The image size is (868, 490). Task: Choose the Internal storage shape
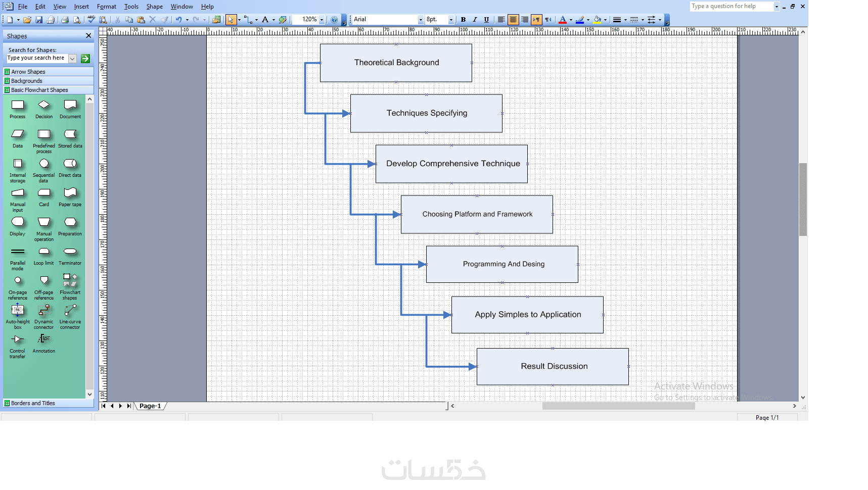click(18, 164)
